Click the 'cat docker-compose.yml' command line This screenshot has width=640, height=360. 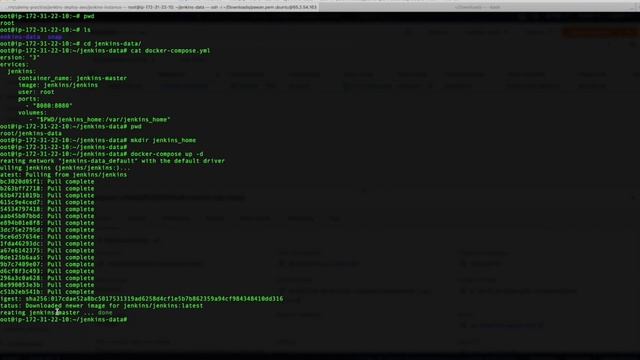point(105,51)
